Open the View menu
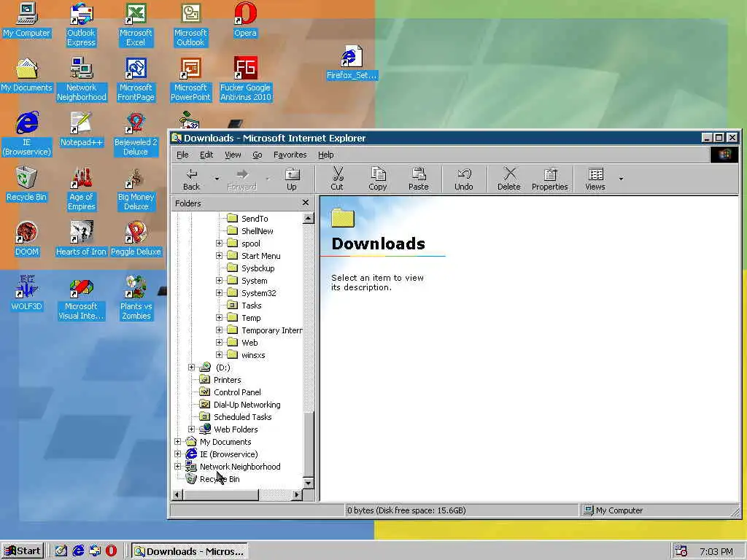747x560 pixels. point(233,155)
